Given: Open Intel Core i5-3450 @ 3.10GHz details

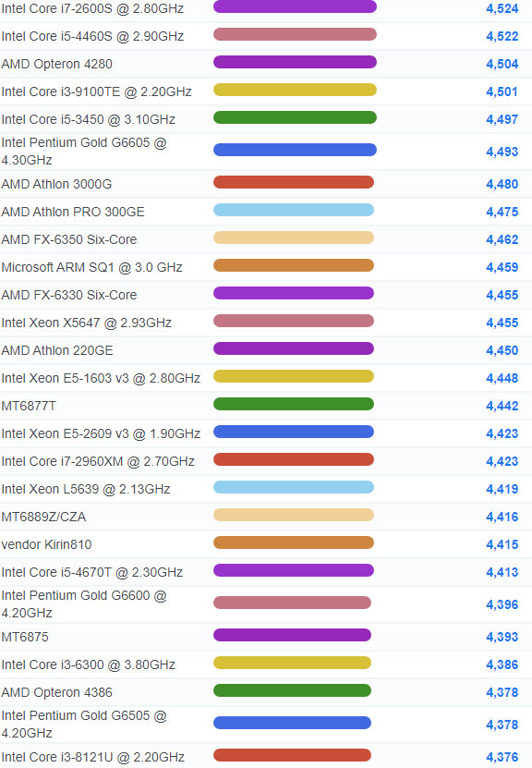Looking at the screenshot, I should click(88, 119).
